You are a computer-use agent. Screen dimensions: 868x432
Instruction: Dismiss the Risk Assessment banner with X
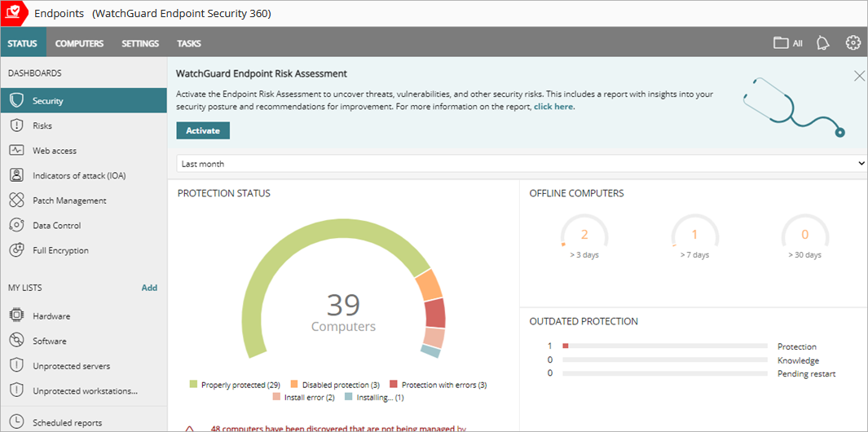pos(859,75)
